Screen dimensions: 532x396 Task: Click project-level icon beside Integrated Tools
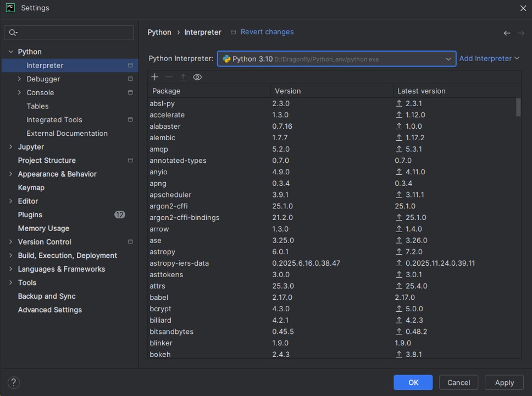130,119
